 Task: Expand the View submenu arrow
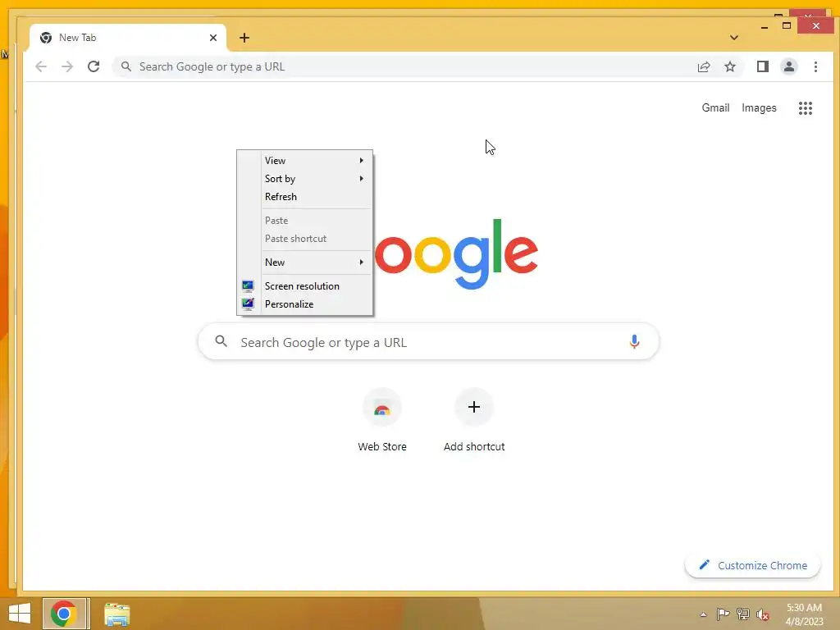coord(362,160)
